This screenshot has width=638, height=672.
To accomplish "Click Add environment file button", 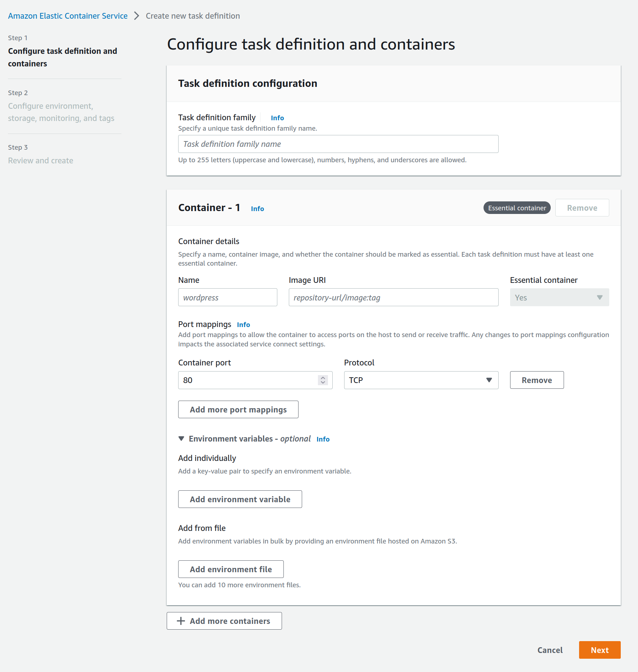I will [231, 569].
